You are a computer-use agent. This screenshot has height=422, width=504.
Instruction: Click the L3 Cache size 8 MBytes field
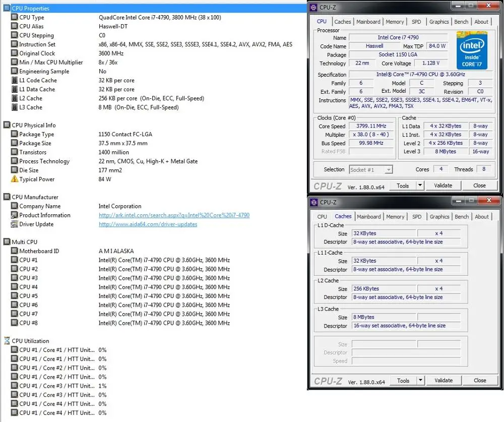click(x=385, y=317)
